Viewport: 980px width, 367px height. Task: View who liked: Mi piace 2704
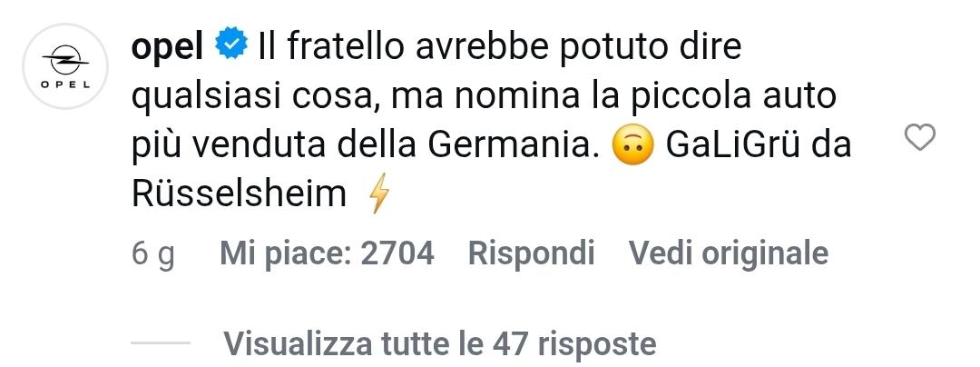[x=327, y=253]
